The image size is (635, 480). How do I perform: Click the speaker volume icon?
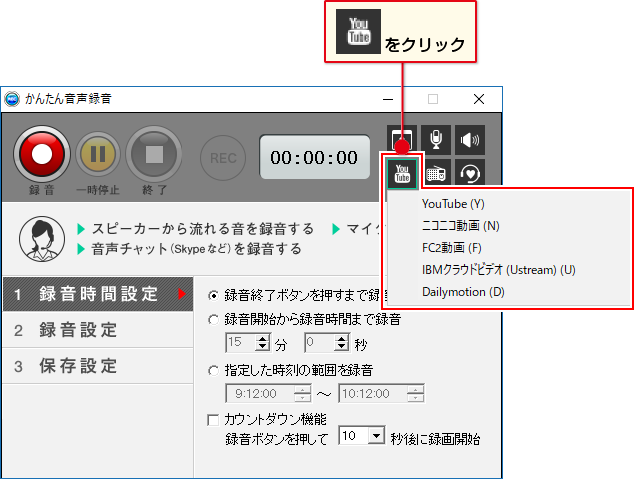(x=469, y=139)
